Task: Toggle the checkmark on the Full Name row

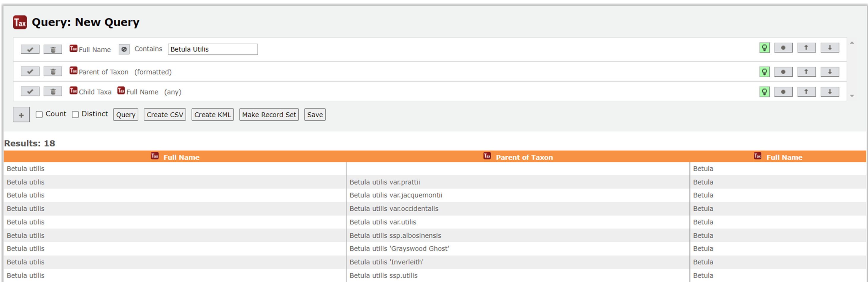Action: point(30,49)
